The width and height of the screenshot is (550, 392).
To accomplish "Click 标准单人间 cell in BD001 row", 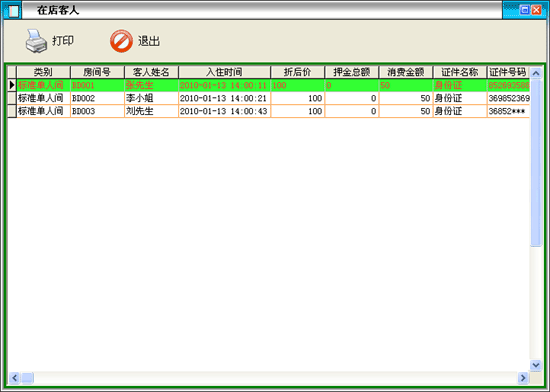I will click(43, 85).
